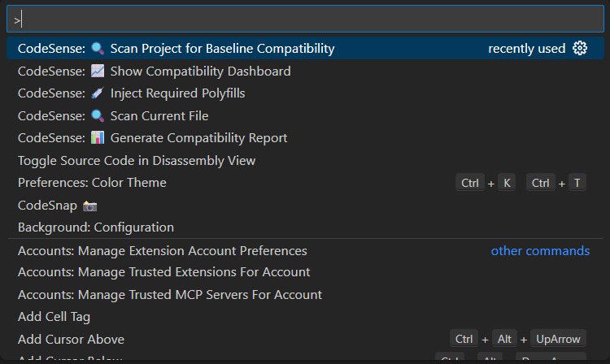This screenshot has width=610, height=364.
Task: Choose the Add Cursor Above command
Action: click(305, 339)
